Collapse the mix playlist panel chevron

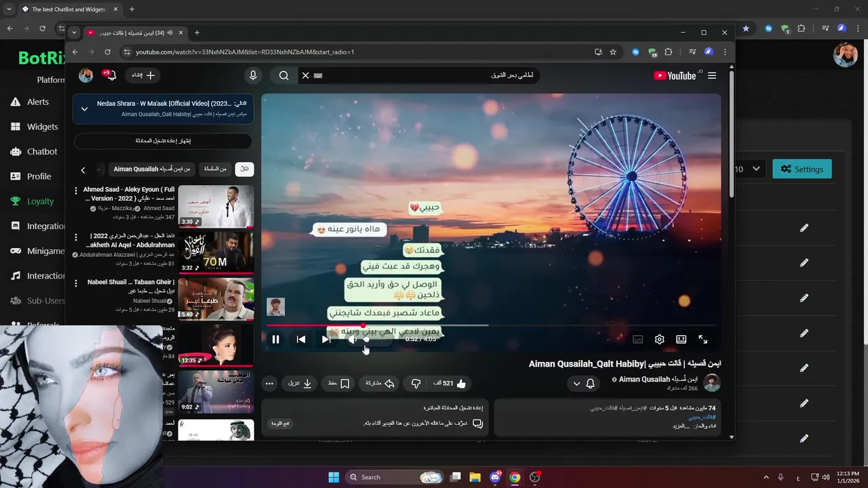pyautogui.click(x=84, y=108)
